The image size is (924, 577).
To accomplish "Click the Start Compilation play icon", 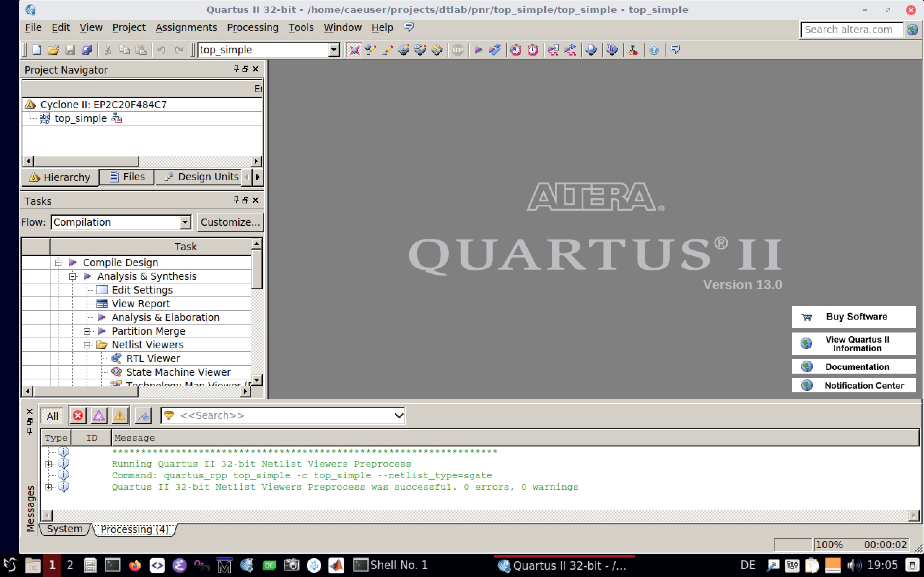I will [x=478, y=50].
